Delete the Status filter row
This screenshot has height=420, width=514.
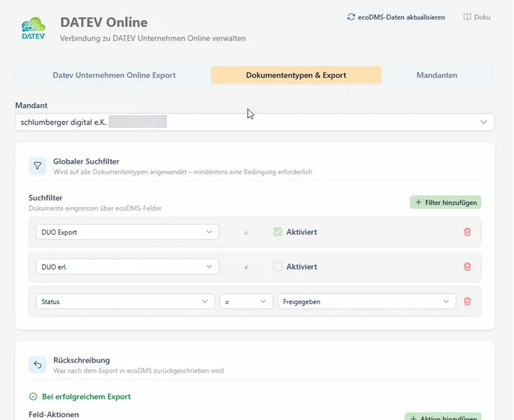pos(468,301)
